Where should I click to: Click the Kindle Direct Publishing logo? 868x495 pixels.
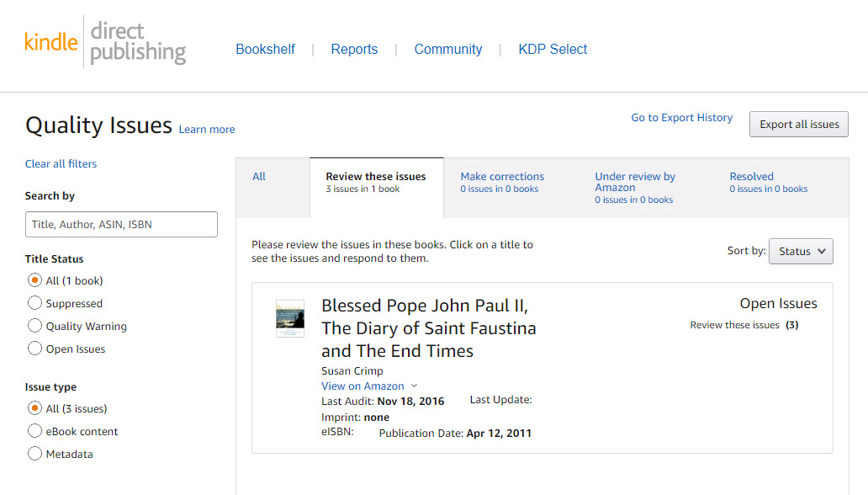105,43
